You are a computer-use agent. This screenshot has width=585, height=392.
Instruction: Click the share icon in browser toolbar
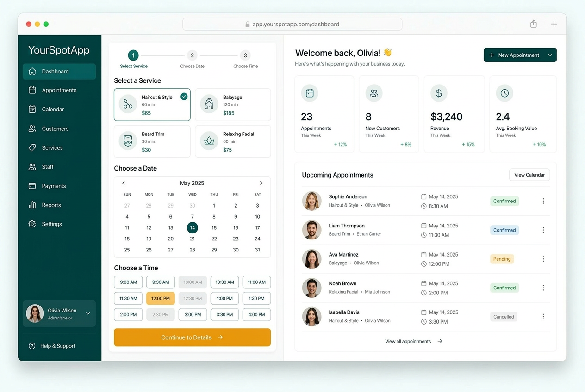click(x=534, y=24)
